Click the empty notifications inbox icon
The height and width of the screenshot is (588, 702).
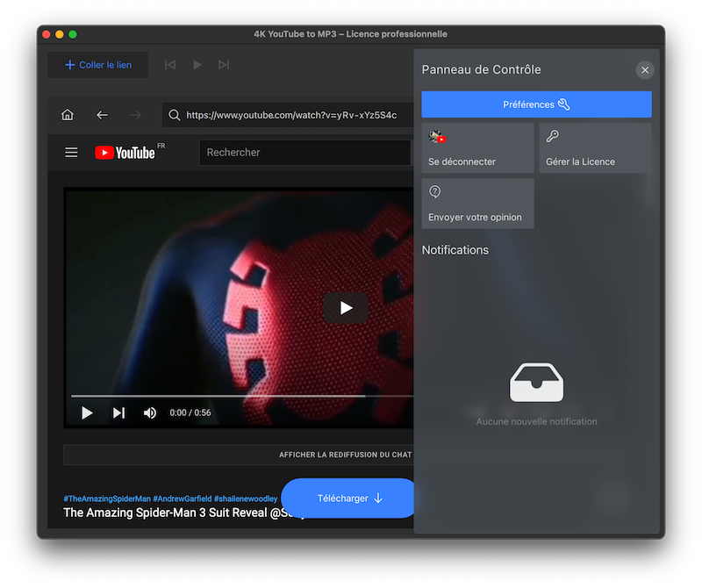pos(536,383)
